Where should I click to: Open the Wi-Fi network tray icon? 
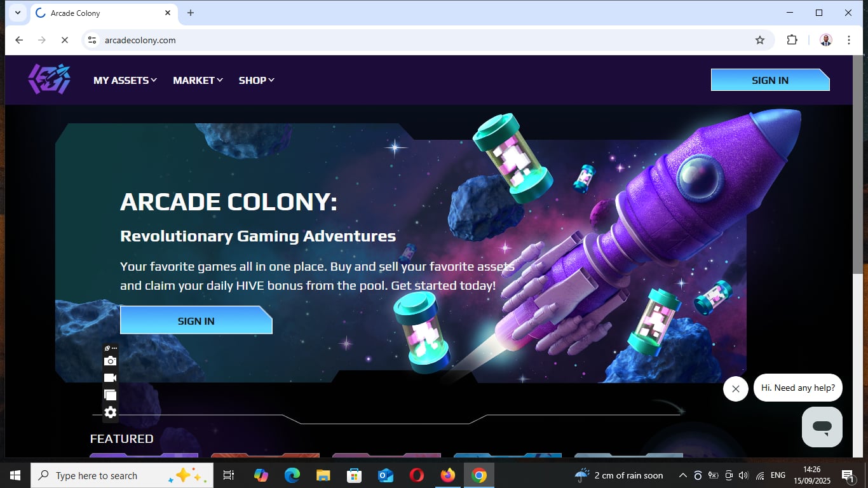[760, 475]
